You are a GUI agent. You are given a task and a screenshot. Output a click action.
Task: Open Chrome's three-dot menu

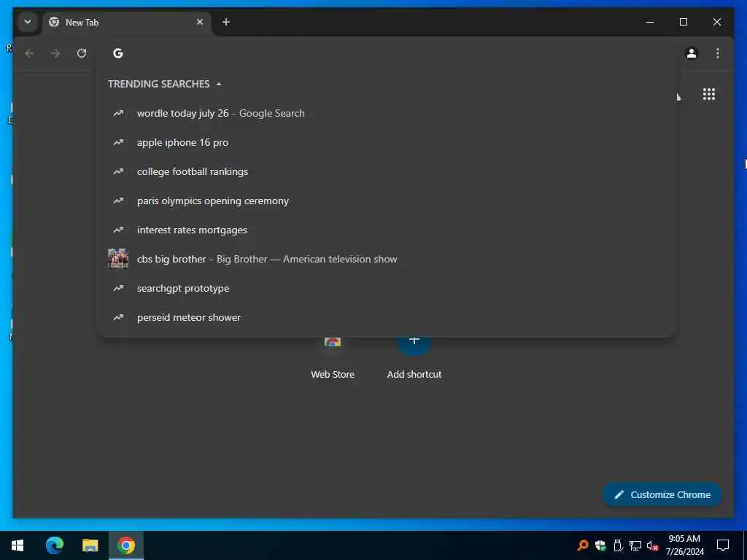coord(718,53)
